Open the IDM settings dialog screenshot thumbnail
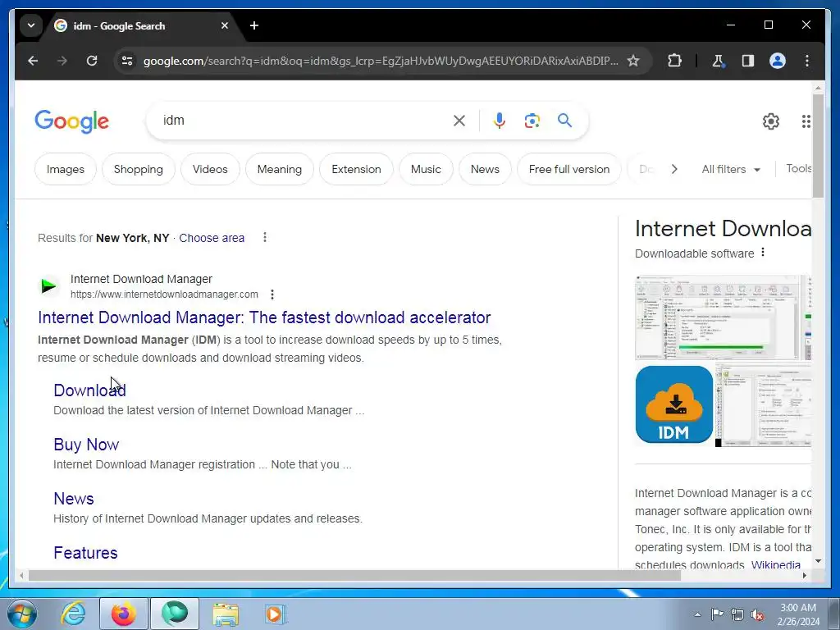This screenshot has width=840, height=630. pos(763,404)
